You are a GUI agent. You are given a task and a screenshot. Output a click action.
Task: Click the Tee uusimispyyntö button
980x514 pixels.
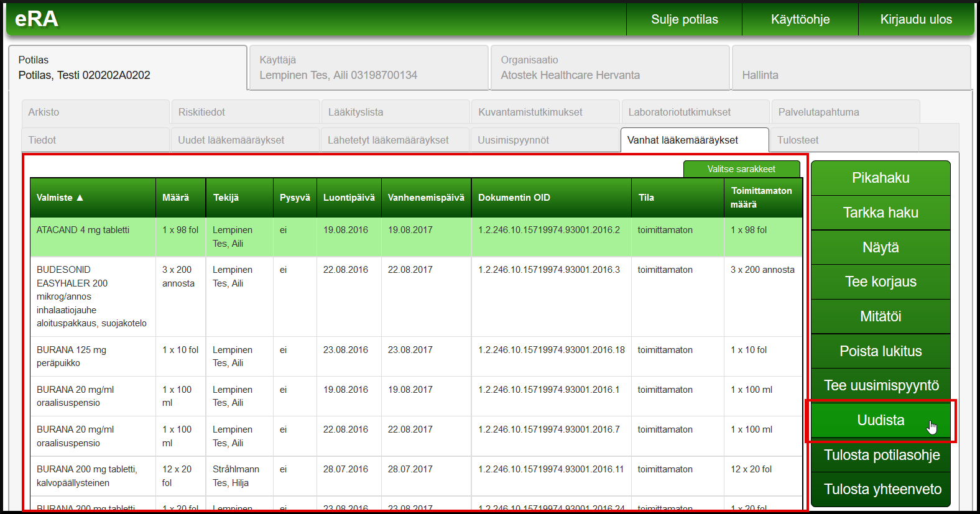coord(881,385)
